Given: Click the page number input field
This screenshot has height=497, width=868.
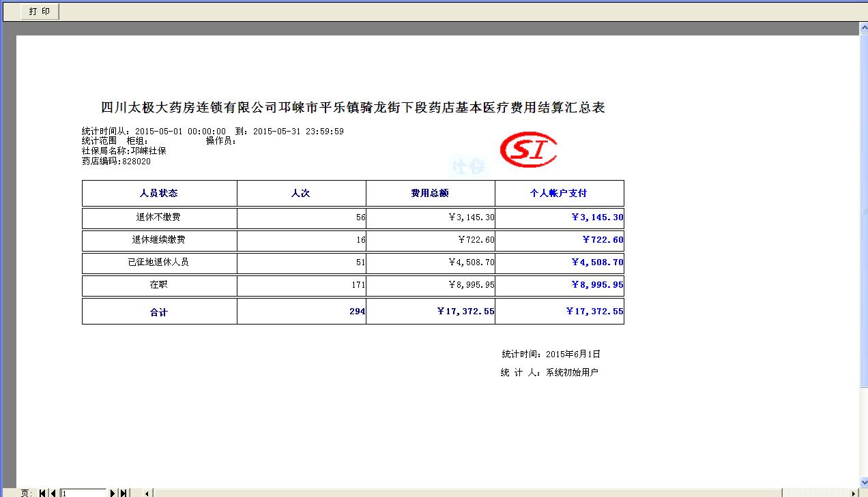Looking at the screenshot, I should (83, 493).
